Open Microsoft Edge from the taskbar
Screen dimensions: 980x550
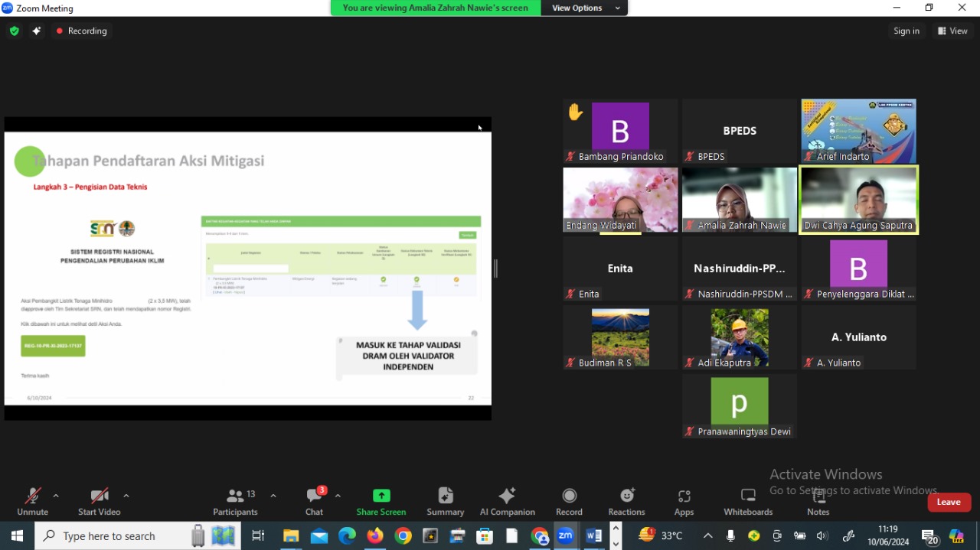coord(348,535)
